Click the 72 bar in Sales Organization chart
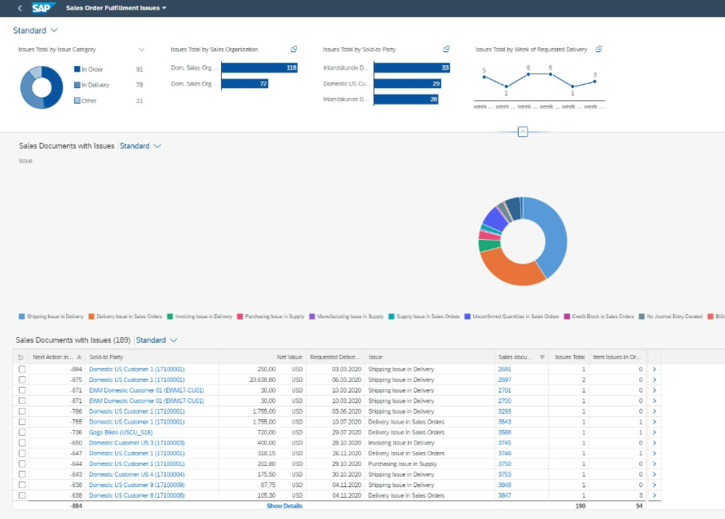Image resolution: width=725 pixels, height=519 pixels. pyautogui.click(x=245, y=84)
